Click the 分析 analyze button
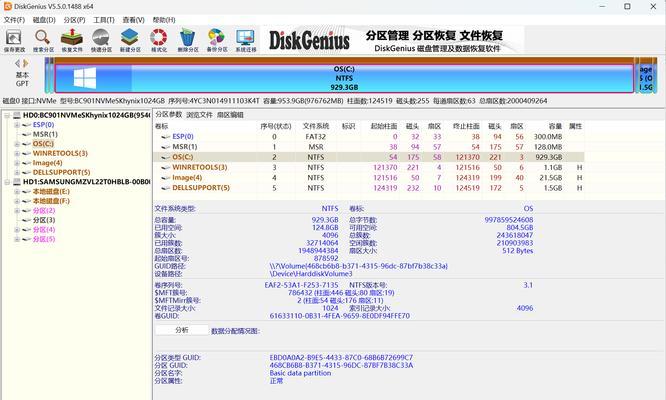This screenshot has height=400, width=666. pyautogui.click(x=182, y=330)
